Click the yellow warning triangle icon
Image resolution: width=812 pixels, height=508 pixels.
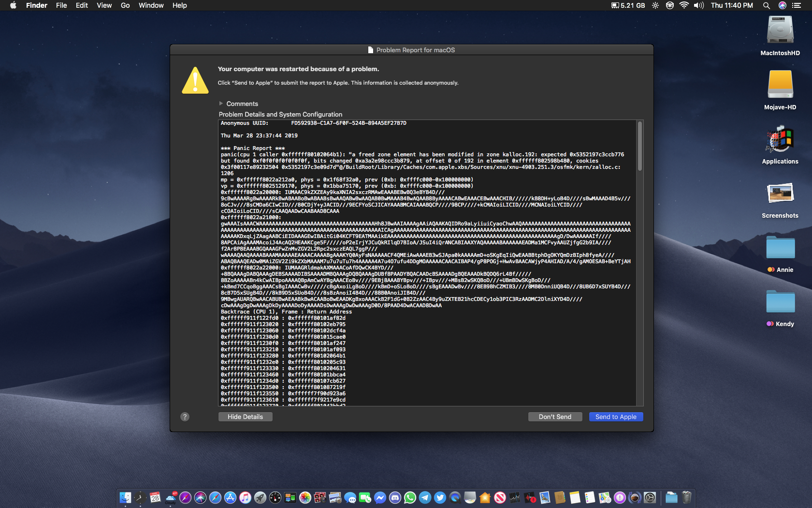(195, 80)
